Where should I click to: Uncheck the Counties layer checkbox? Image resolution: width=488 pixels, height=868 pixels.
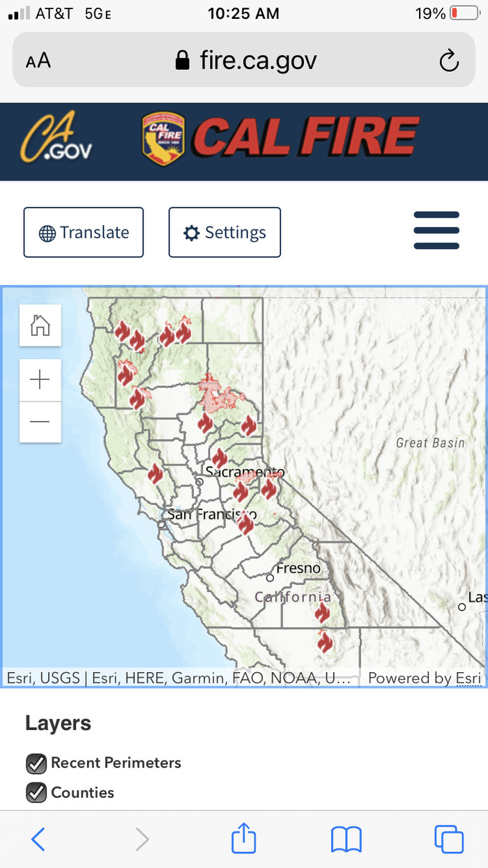pos(36,793)
